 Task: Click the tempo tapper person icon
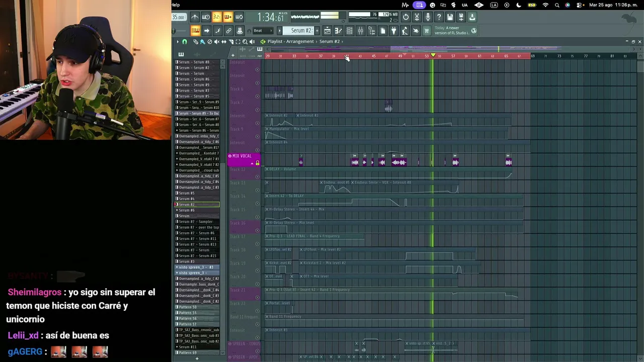405,31
